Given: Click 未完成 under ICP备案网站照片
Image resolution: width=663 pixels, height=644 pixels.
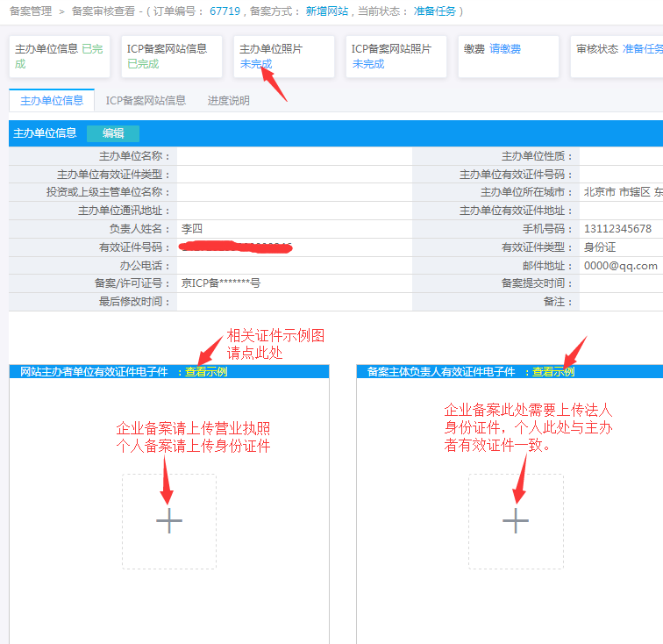Looking at the screenshot, I should (x=368, y=64).
